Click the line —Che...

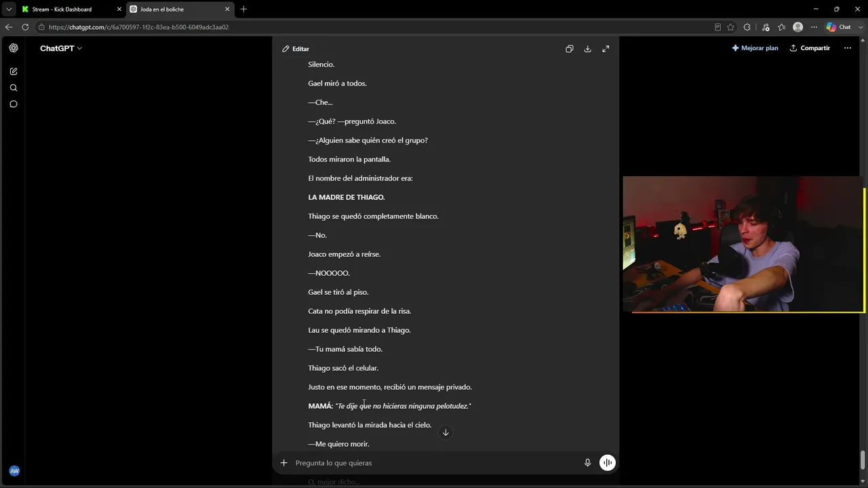320,102
